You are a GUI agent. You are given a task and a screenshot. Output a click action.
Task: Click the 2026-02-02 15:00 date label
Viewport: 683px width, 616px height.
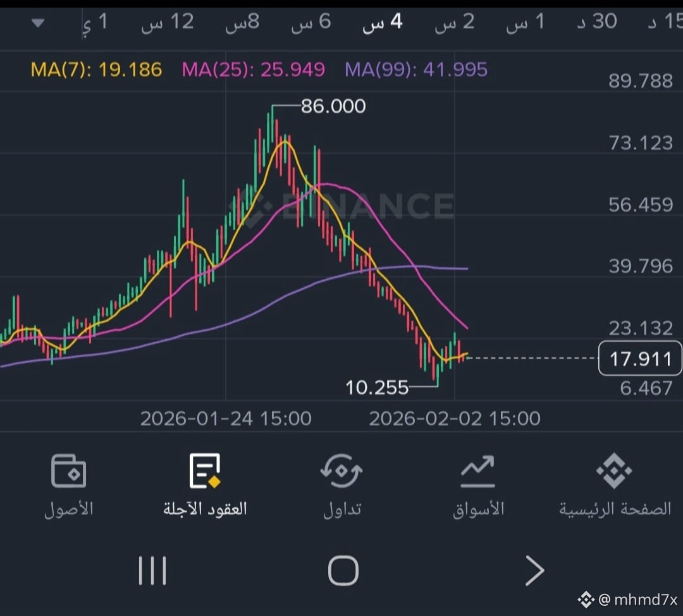[x=454, y=419]
